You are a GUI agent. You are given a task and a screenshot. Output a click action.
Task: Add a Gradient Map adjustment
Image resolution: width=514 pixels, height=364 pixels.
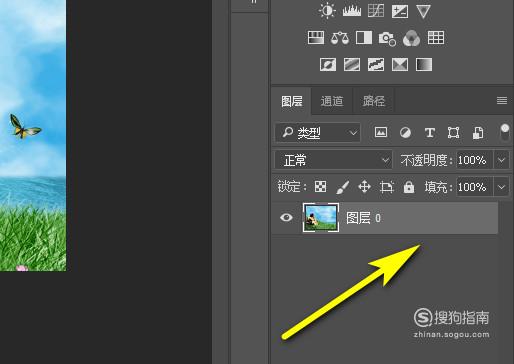(x=424, y=64)
